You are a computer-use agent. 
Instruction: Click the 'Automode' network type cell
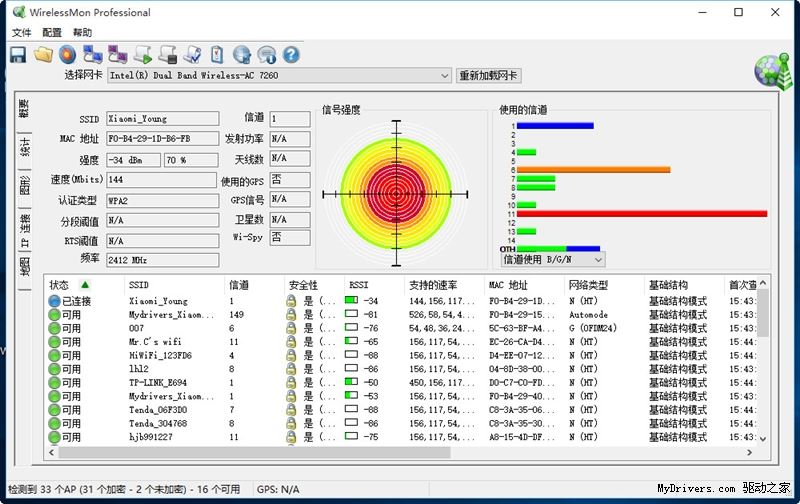[588, 315]
